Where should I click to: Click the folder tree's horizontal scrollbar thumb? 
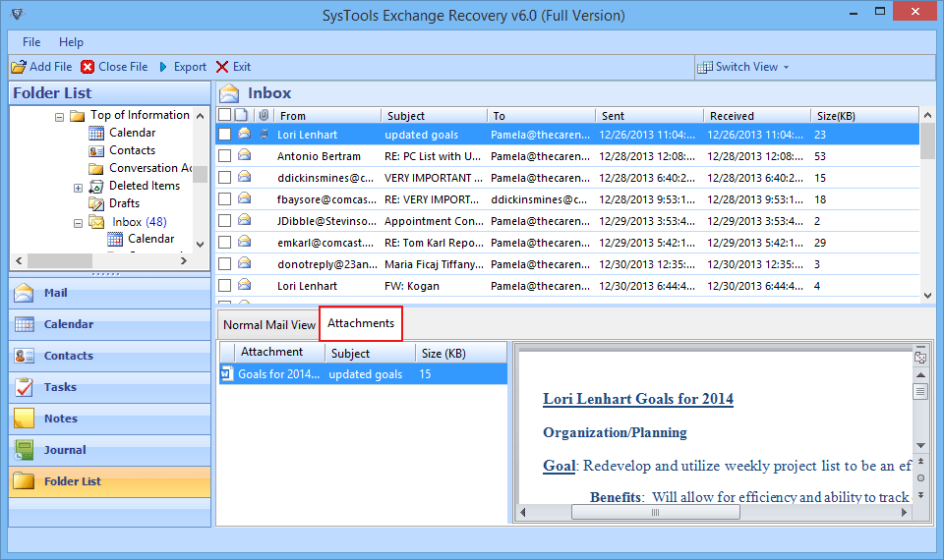click(x=60, y=261)
